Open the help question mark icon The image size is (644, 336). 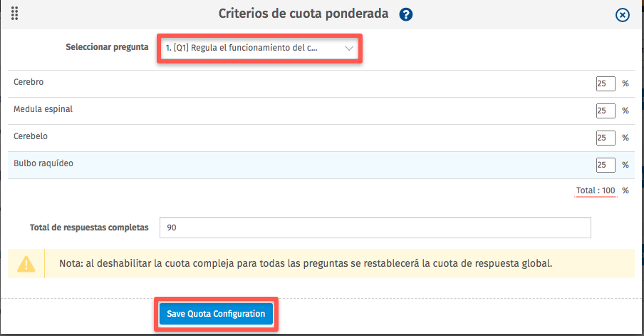pos(406,14)
